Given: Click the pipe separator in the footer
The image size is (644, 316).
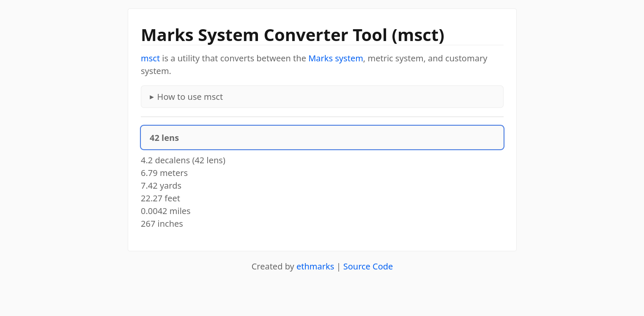Looking at the screenshot, I should tap(339, 267).
